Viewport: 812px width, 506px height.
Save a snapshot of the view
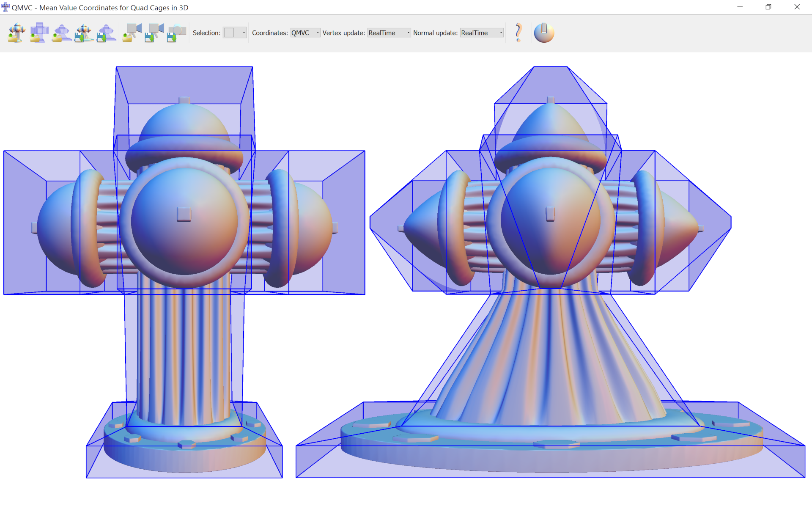click(177, 33)
